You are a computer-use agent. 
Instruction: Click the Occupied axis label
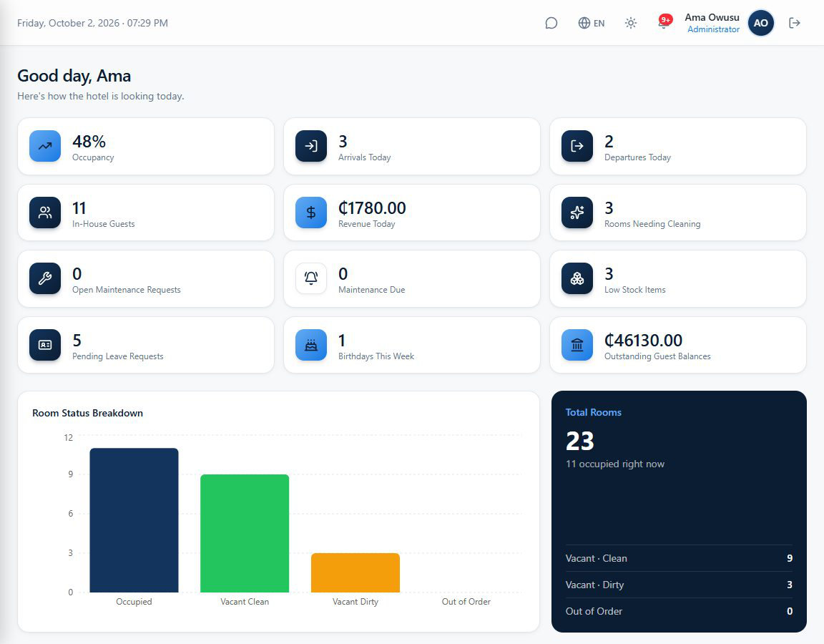(x=134, y=601)
